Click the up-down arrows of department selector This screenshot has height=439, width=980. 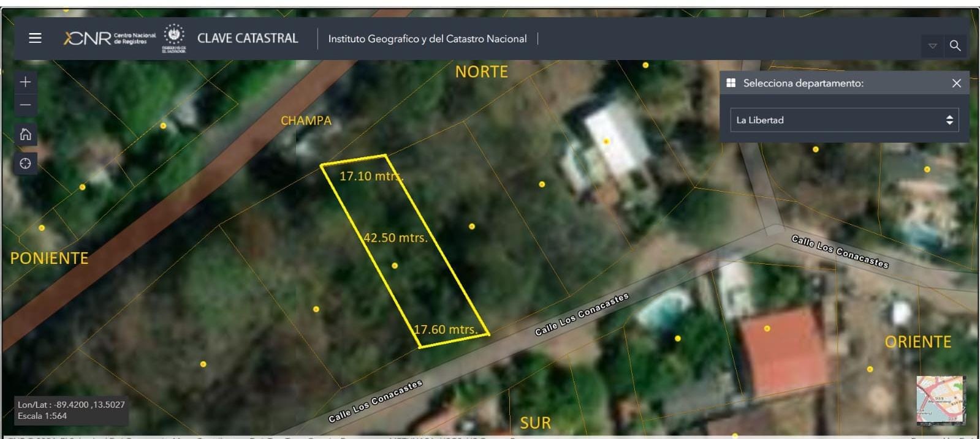coord(949,120)
